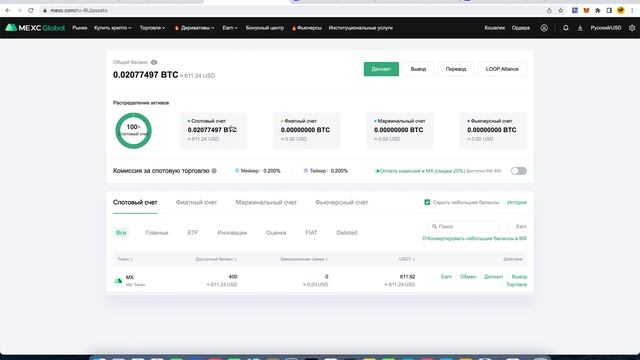Expand the header Earn dropdown
The height and width of the screenshot is (360, 640).
point(230,28)
